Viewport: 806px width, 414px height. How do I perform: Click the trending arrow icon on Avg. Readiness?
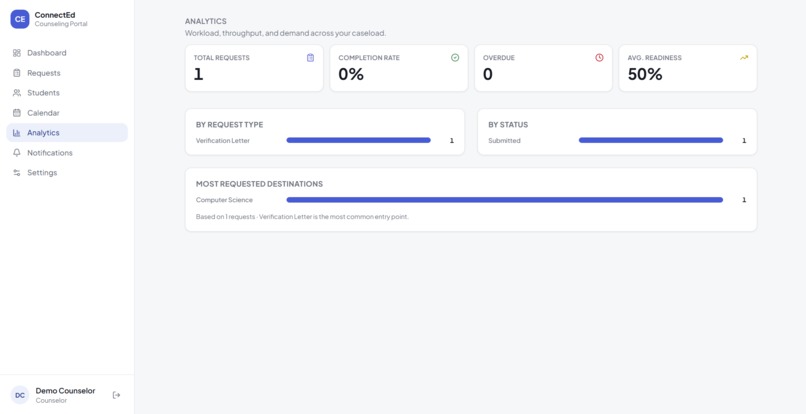[x=744, y=58]
